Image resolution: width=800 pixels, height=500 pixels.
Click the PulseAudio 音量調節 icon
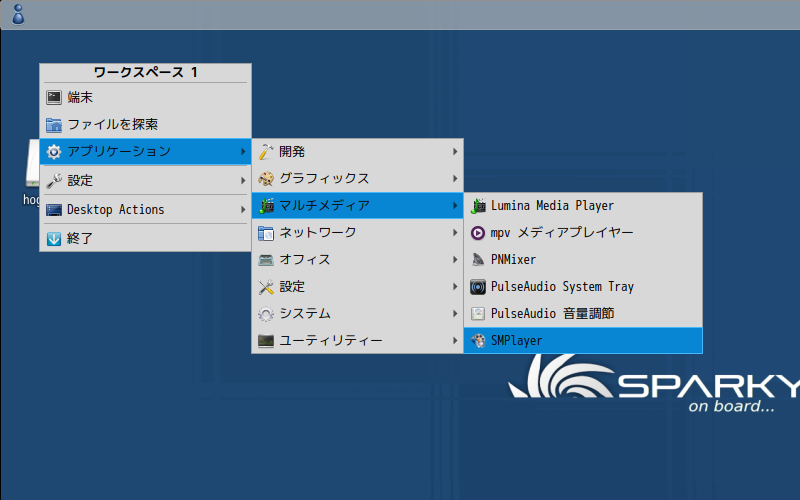(478, 313)
